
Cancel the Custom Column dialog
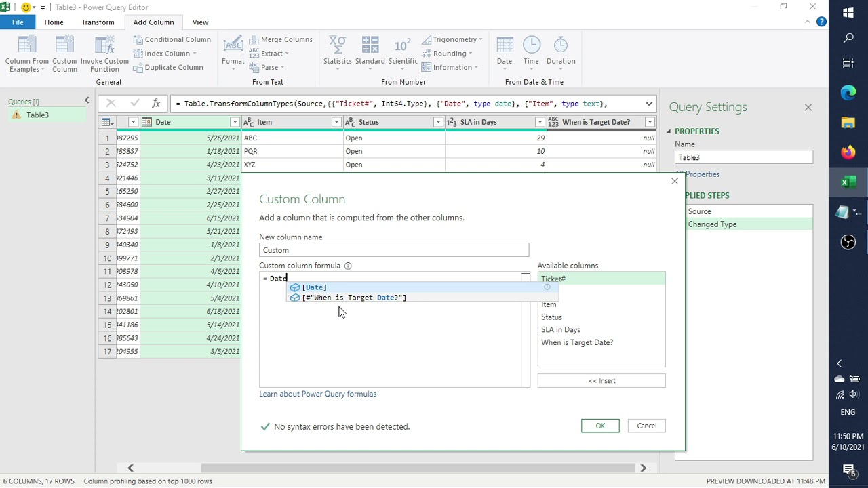[646, 426]
